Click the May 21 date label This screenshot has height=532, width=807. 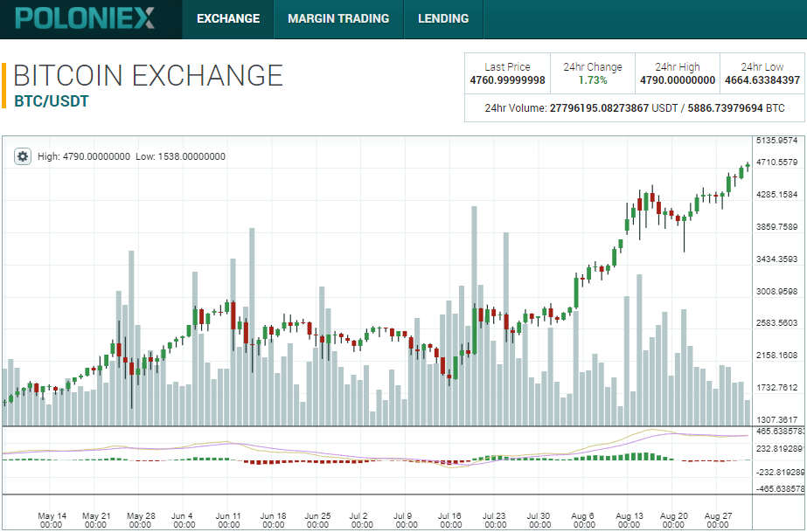click(x=96, y=520)
